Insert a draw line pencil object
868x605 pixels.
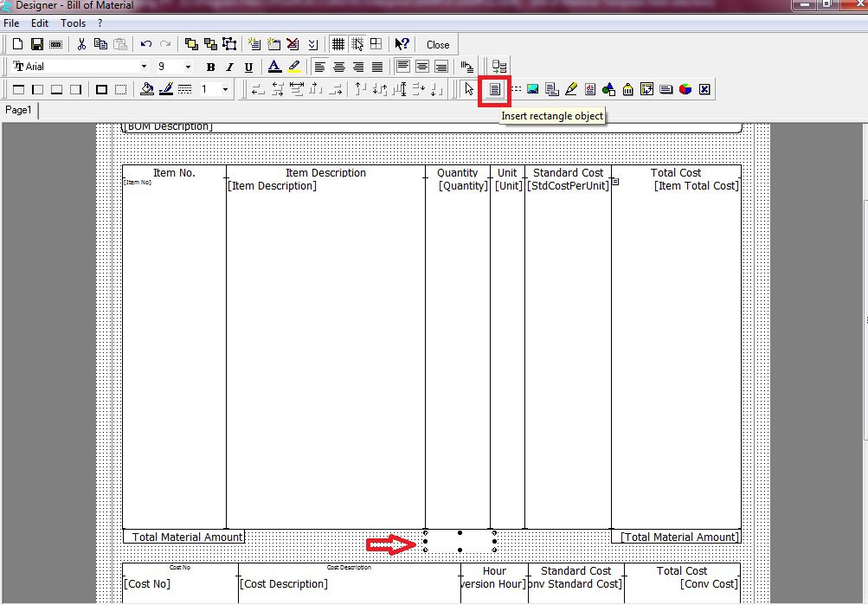coord(570,89)
